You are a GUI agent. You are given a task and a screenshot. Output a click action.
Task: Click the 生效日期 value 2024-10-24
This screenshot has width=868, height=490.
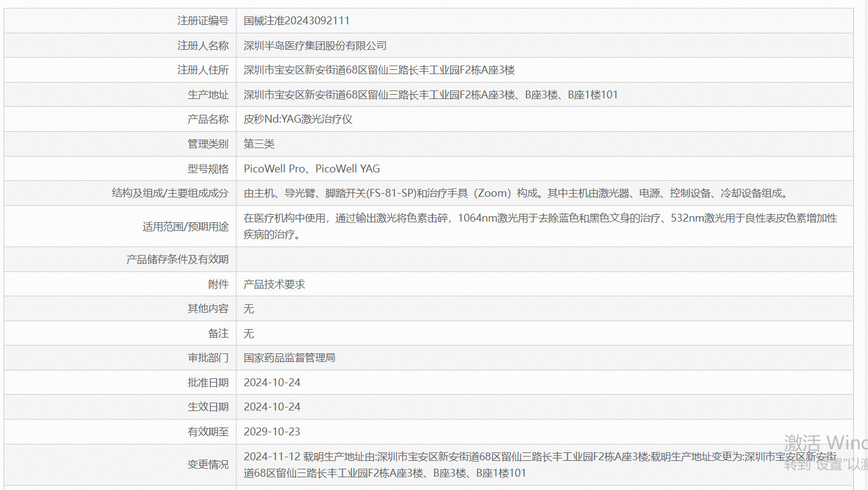(272, 407)
